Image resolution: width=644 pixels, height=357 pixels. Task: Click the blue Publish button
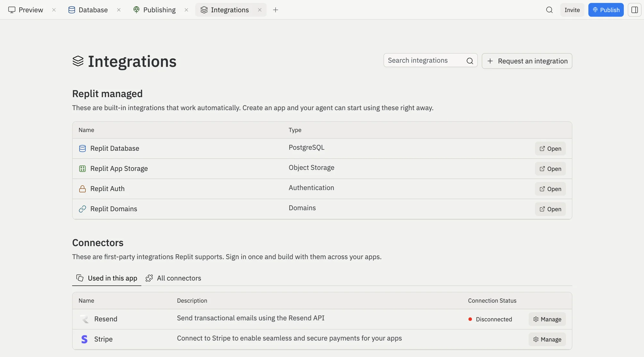(606, 10)
